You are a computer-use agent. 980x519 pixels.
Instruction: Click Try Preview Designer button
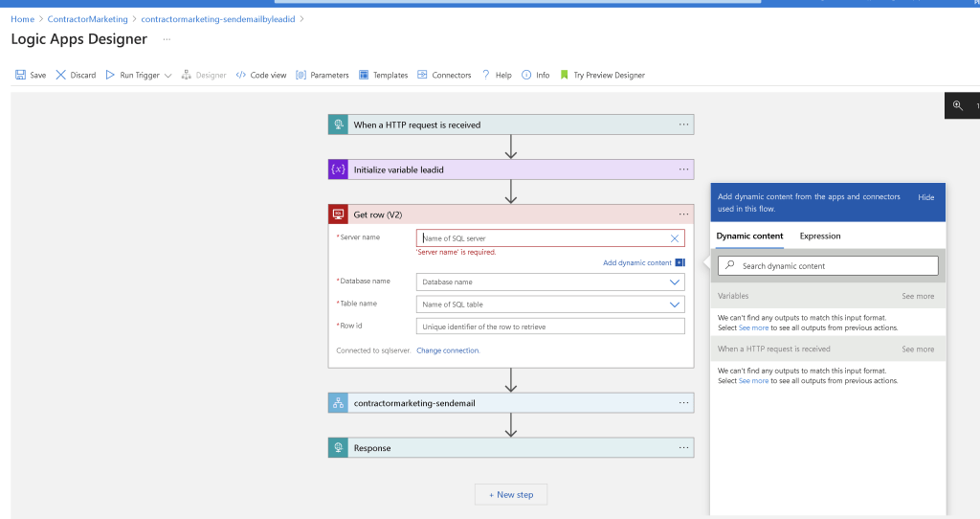tap(603, 75)
